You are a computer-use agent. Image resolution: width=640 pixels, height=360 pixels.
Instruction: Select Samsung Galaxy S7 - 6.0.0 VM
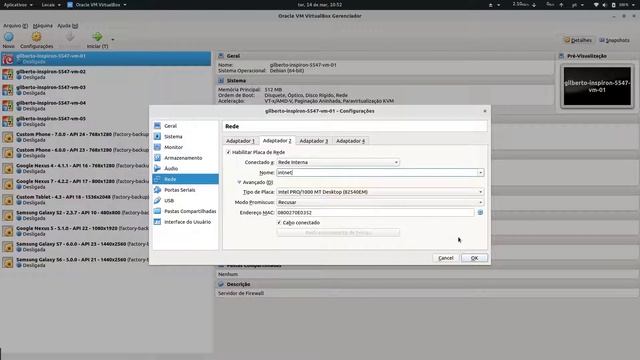point(75,247)
